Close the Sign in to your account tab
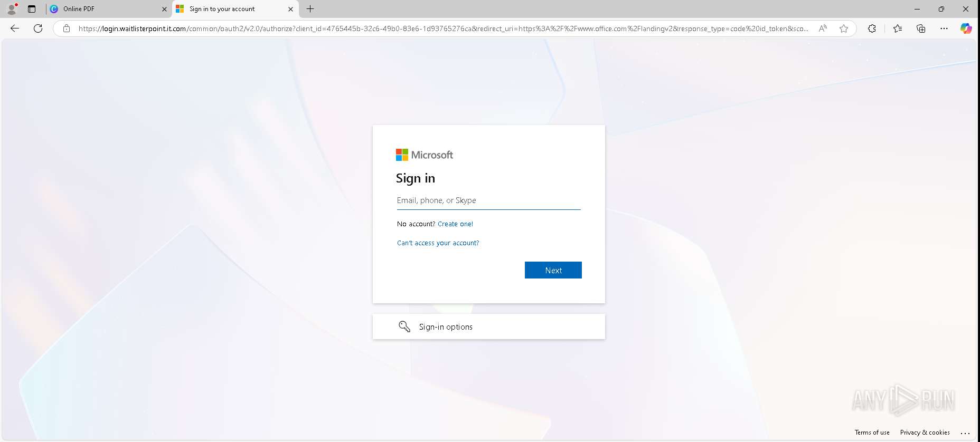Screen dimensions: 980x442 tap(290, 9)
